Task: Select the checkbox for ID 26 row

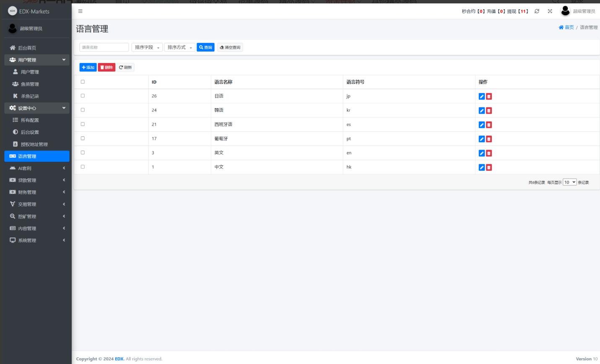Action: [x=83, y=96]
